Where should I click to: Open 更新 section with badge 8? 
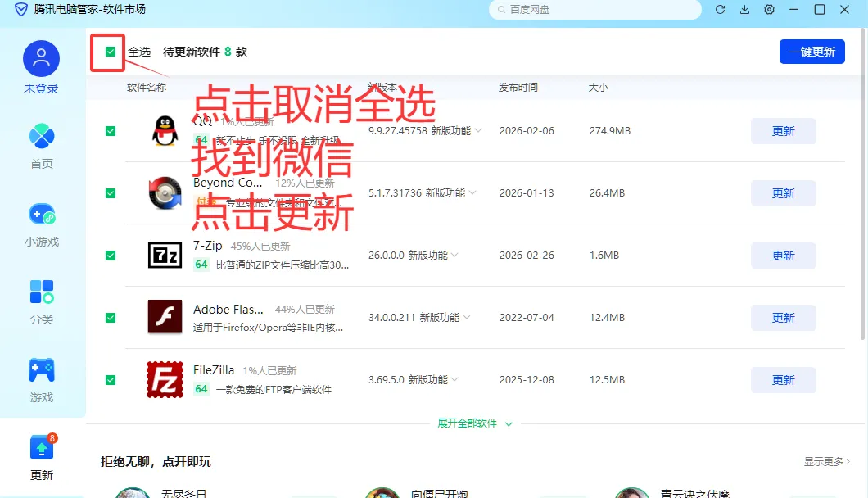(x=42, y=458)
